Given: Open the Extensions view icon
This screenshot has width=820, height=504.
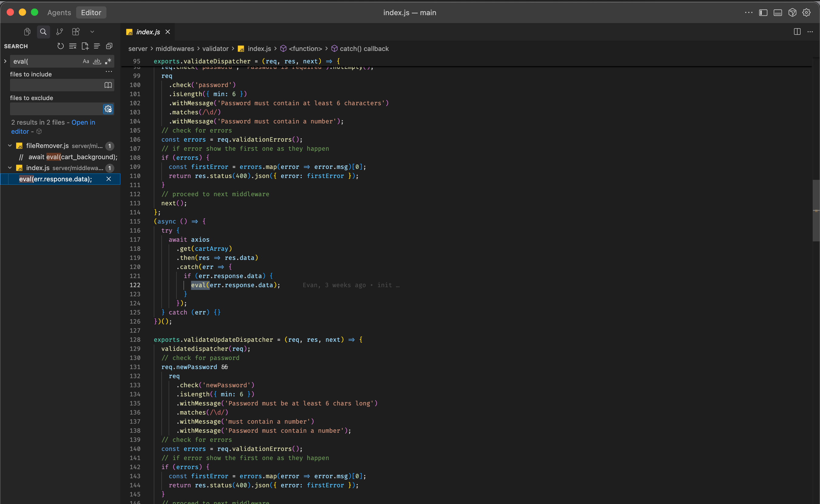Looking at the screenshot, I should click(x=76, y=32).
